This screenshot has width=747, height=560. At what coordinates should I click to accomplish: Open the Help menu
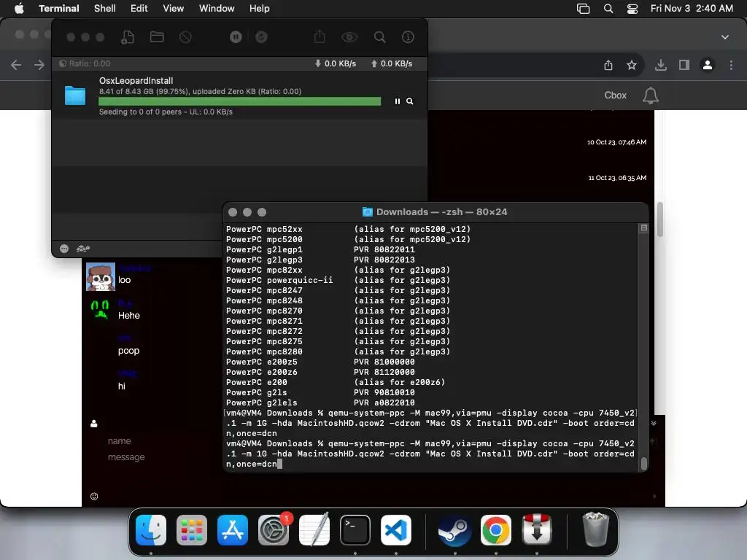click(x=260, y=9)
